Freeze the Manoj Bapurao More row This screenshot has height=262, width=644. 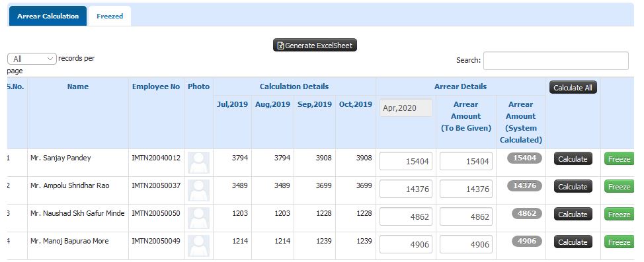coord(619,242)
